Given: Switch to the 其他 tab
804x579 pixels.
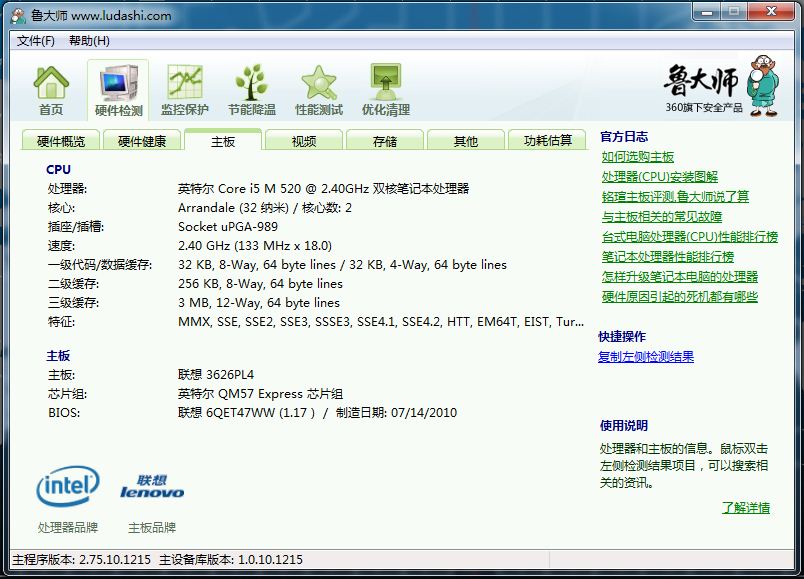Looking at the screenshot, I should point(466,141).
